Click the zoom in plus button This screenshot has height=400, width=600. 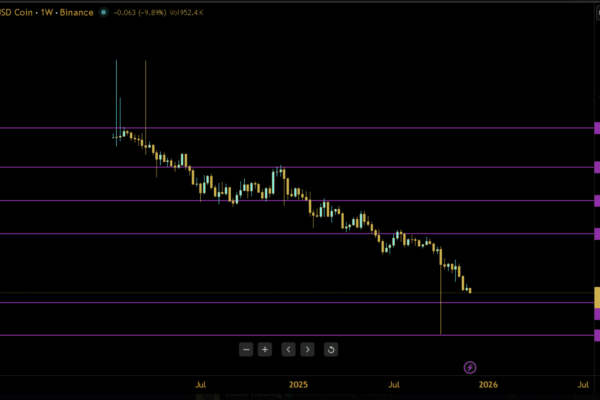[265, 349]
